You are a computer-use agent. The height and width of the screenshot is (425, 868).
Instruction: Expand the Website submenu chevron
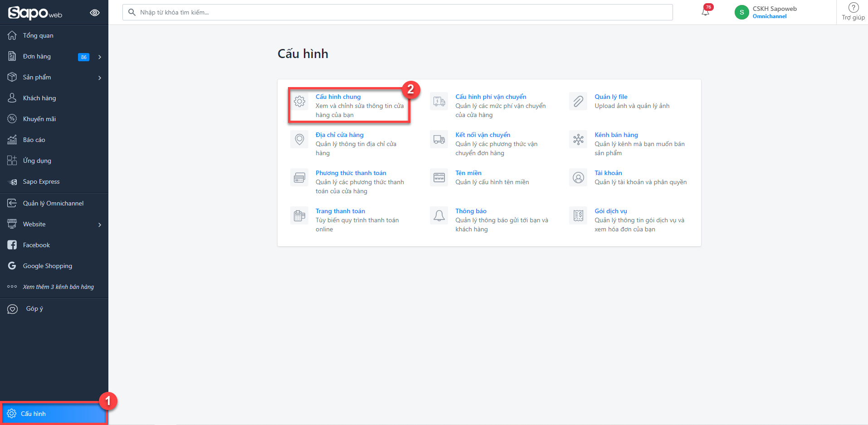click(100, 225)
